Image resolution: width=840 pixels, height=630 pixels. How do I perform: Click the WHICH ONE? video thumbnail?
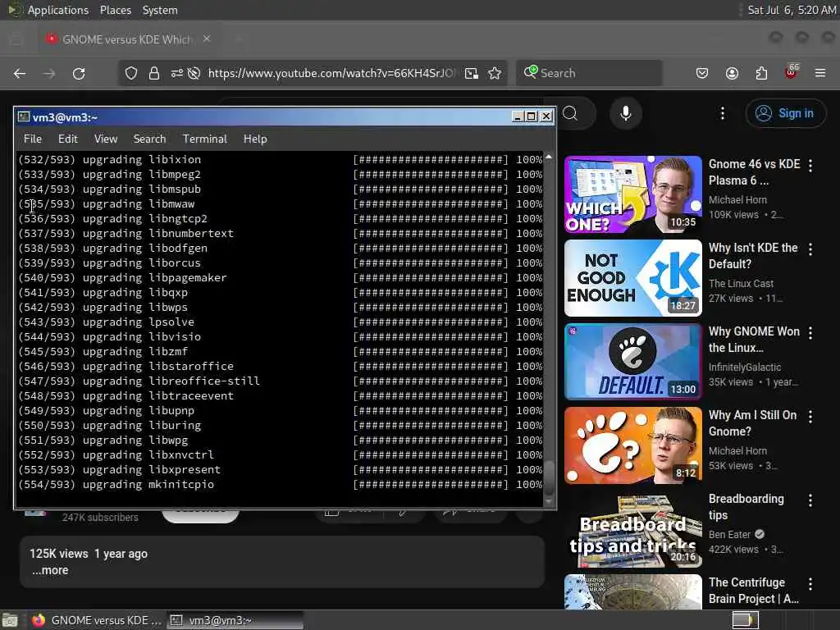point(632,194)
